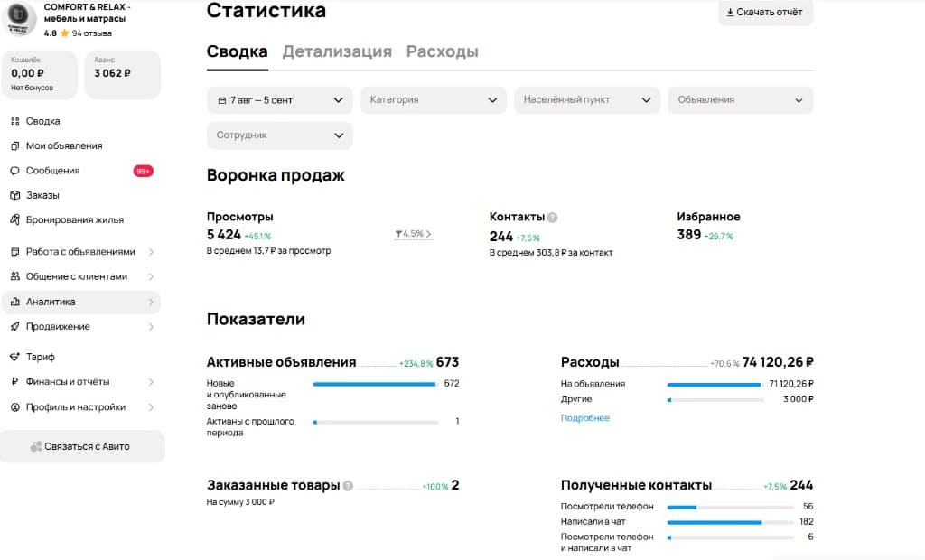Expand the Населённый пункт dropdown
Image resolution: width=925 pixels, height=560 pixels.
tap(587, 100)
